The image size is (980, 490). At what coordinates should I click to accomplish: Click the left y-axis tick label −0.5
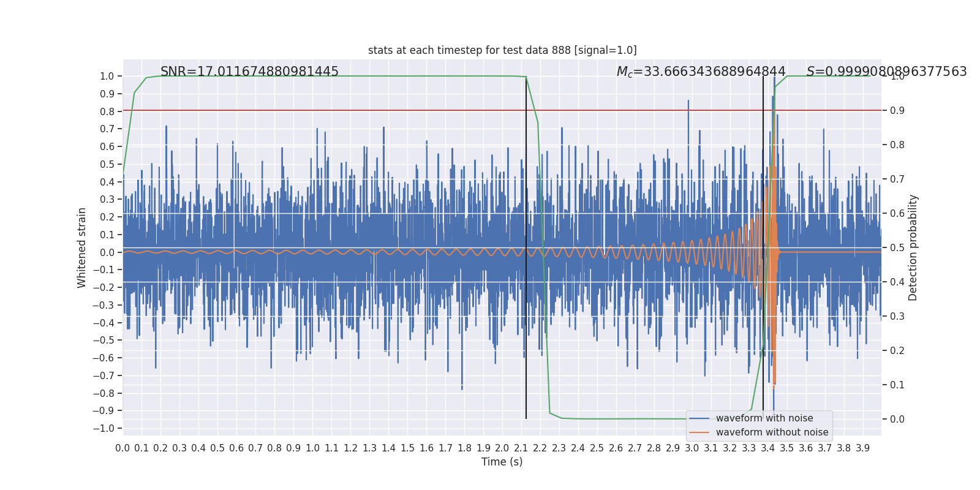(104, 340)
